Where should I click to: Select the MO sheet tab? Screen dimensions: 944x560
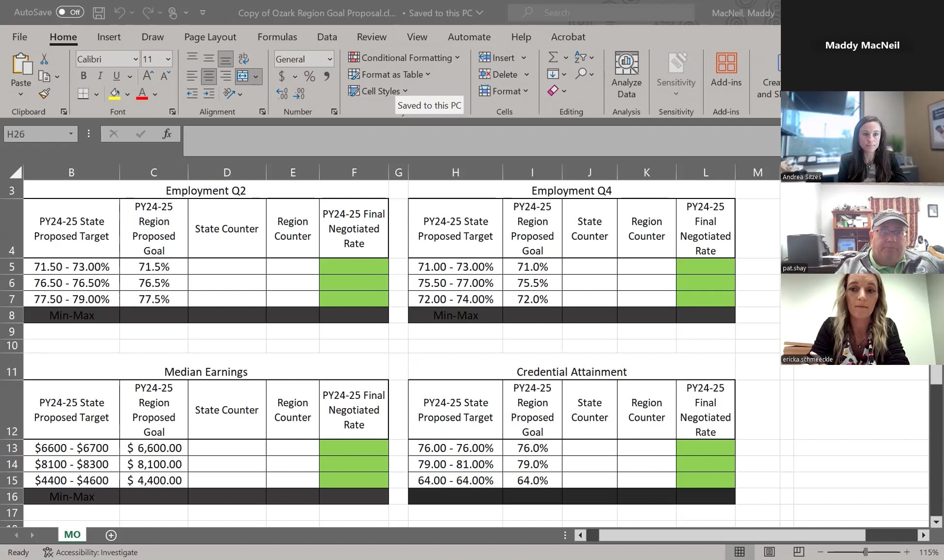coord(72,534)
